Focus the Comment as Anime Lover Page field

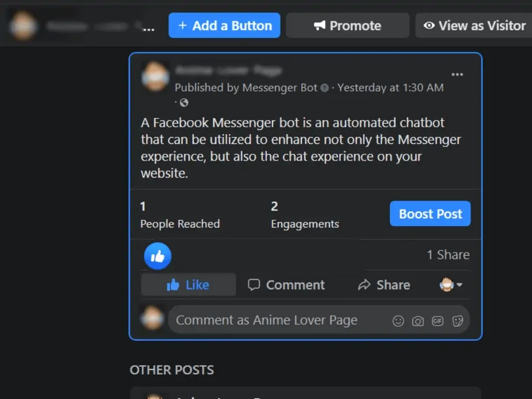tap(319, 320)
